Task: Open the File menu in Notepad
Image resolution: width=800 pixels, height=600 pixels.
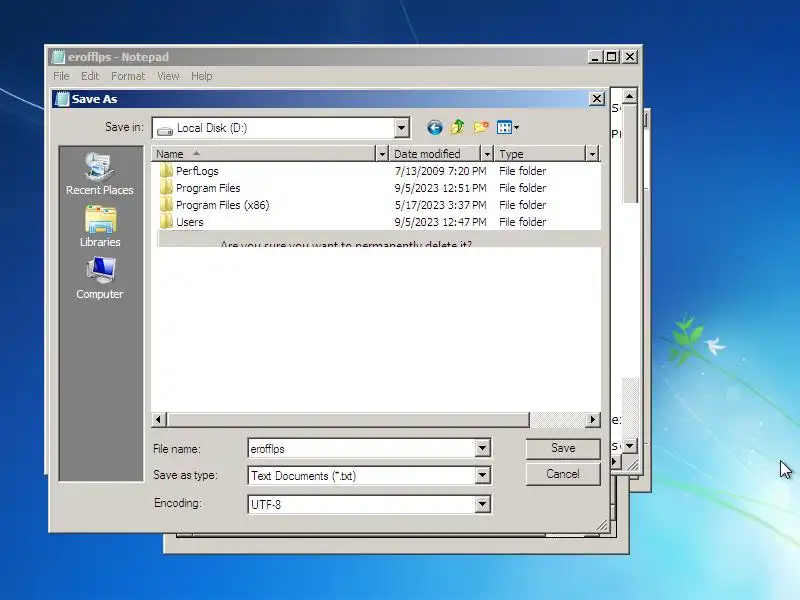Action: pyautogui.click(x=61, y=76)
